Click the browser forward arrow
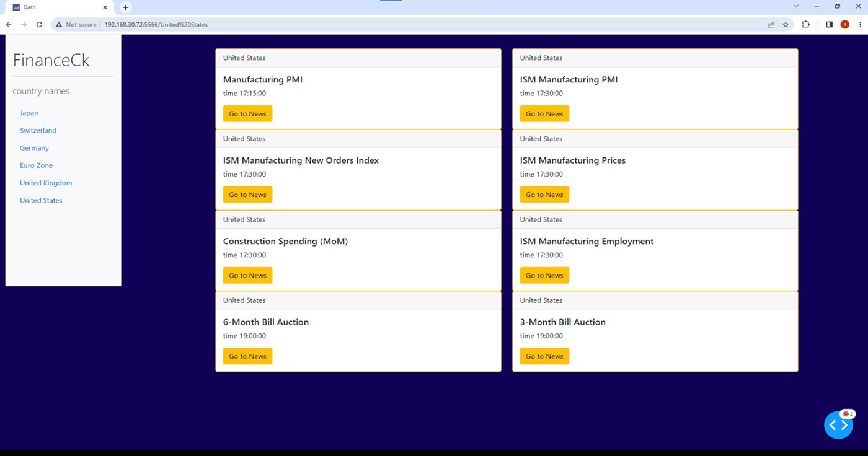This screenshot has width=868, height=456. (x=24, y=25)
